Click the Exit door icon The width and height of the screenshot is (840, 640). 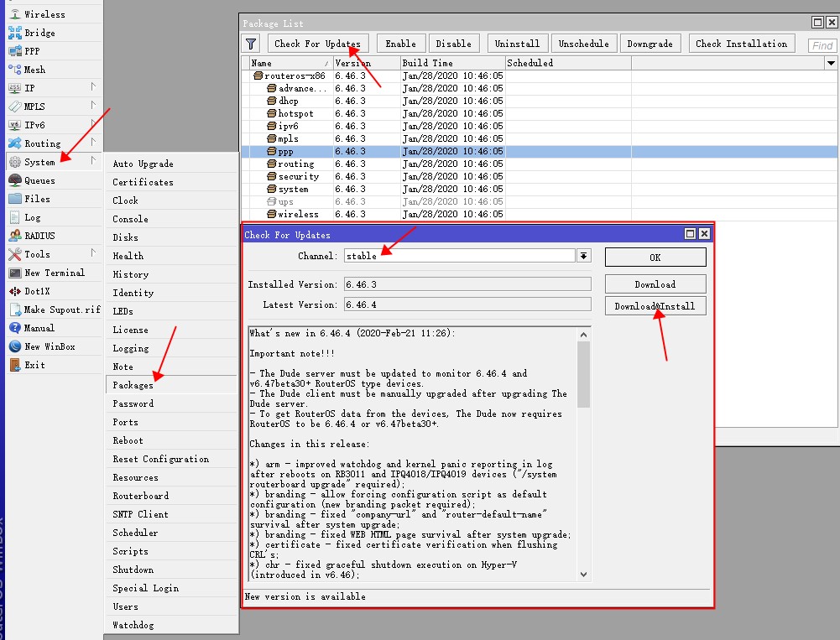click(15, 365)
